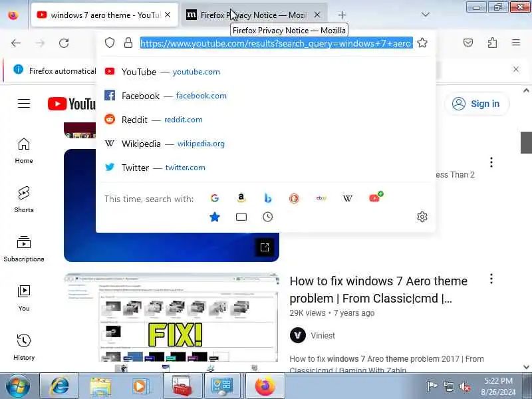Select YouTube youtube.com suggestion
Image resolution: width=532 pixels, height=399 pixels.
click(x=265, y=72)
